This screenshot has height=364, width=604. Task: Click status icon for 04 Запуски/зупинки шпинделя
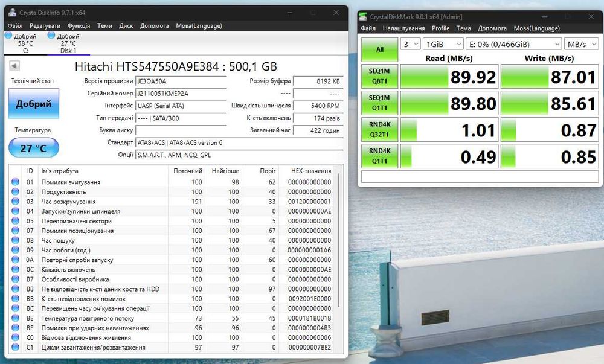16,211
